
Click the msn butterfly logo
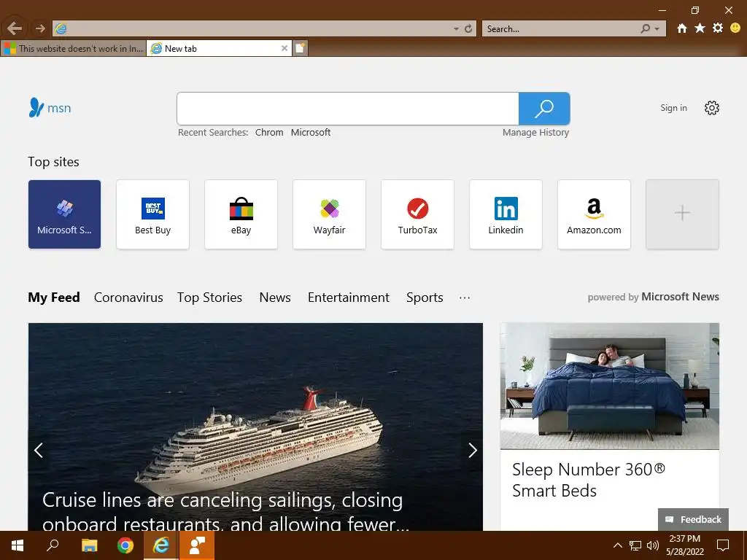click(x=50, y=108)
